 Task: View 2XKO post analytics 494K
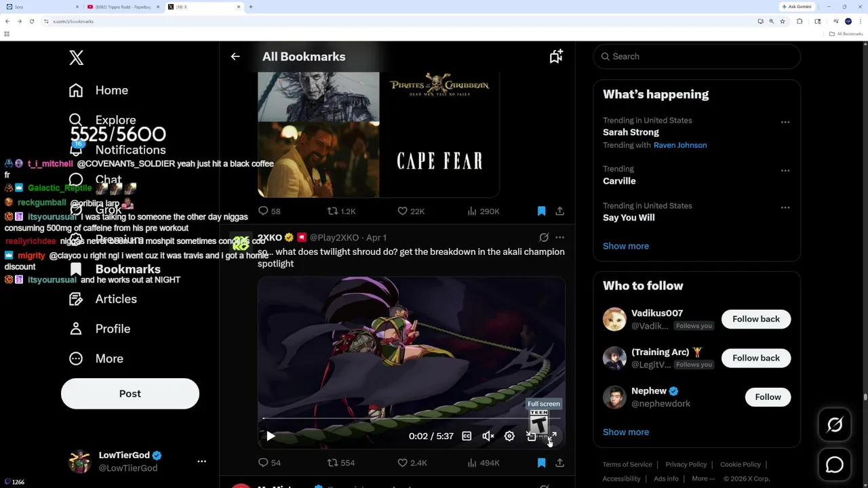pos(483,463)
